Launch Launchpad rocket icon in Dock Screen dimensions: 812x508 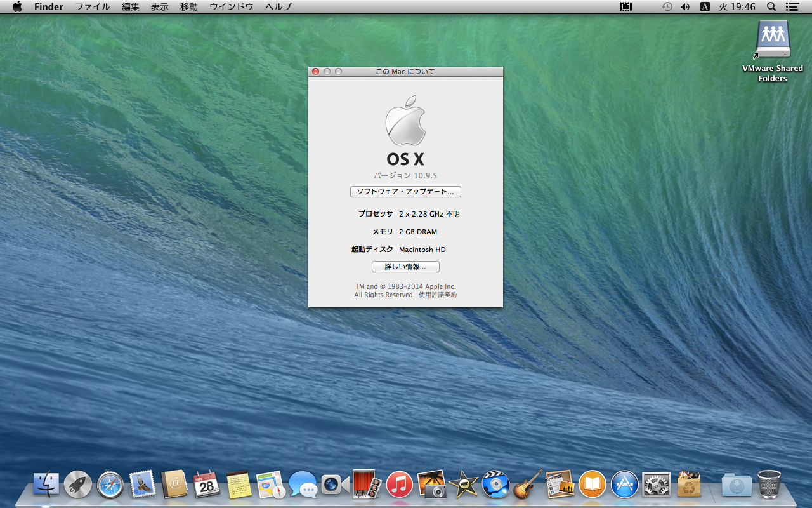click(x=78, y=485)
